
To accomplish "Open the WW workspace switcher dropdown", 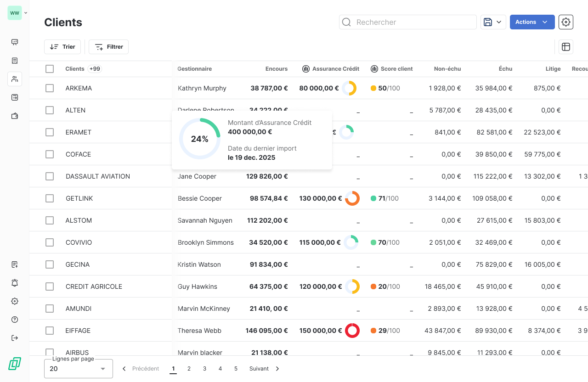I will 17,13.
